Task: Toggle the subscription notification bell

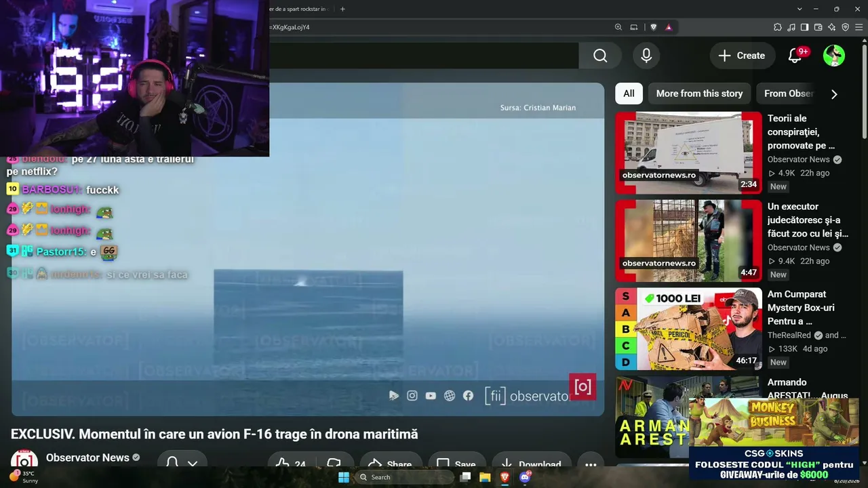Action: 172,462
